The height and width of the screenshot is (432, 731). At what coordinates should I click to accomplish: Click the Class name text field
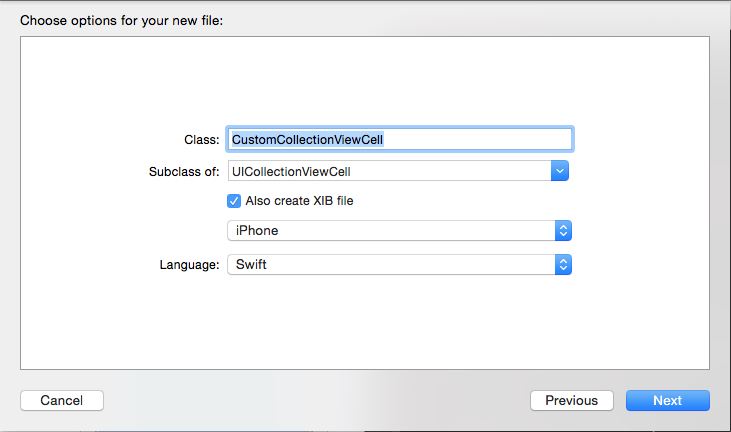coord(400,139)
